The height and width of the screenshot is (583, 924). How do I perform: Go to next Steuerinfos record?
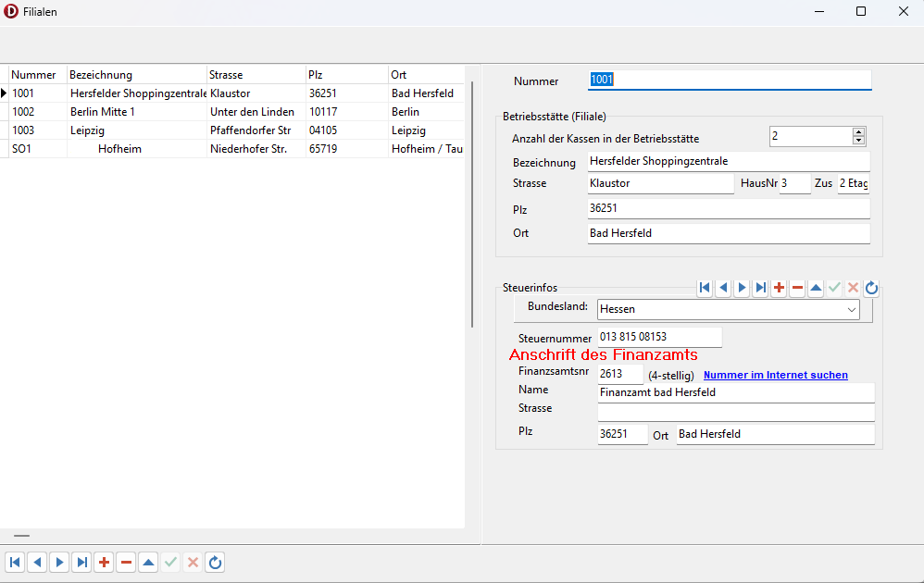742,288
